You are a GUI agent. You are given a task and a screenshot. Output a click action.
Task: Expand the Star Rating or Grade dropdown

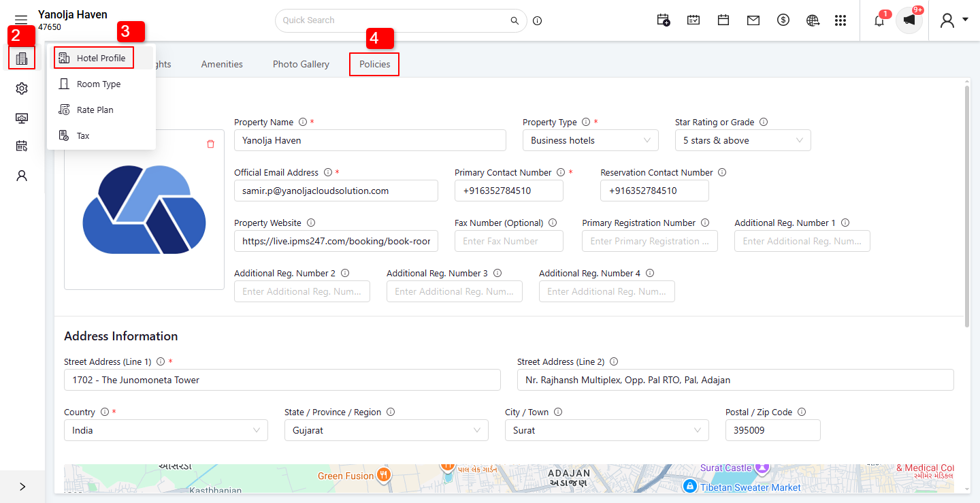[x=743, y=140]
